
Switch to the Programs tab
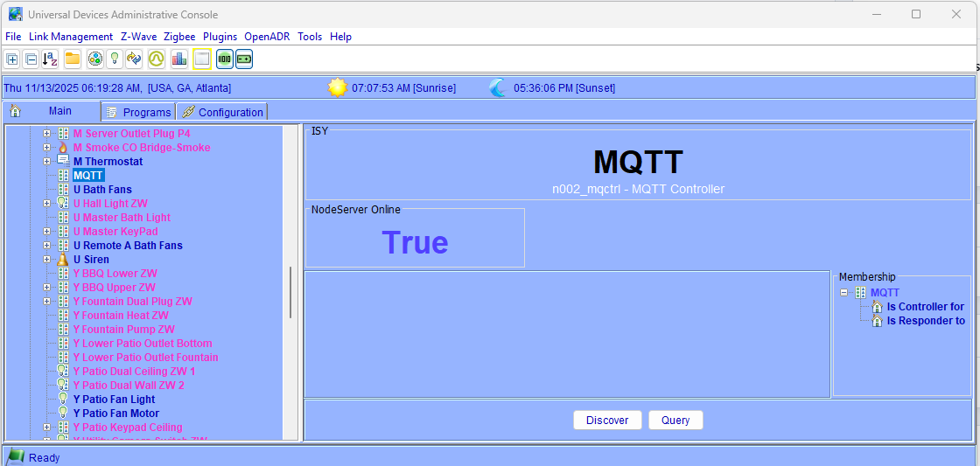tap(139, 112)
